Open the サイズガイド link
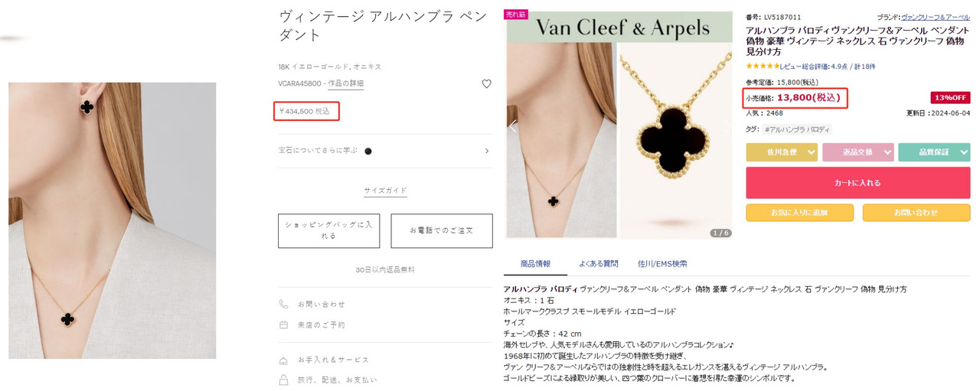Image resolution: width=980 pixels, height=391 pixels. [385, 191]
